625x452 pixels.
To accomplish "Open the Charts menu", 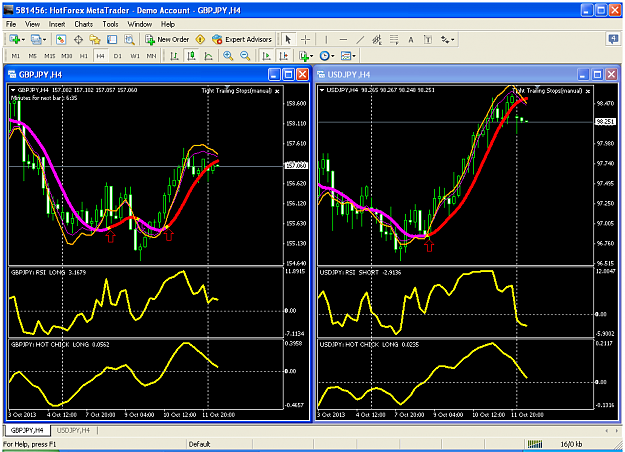I will [x=83, y=24].
